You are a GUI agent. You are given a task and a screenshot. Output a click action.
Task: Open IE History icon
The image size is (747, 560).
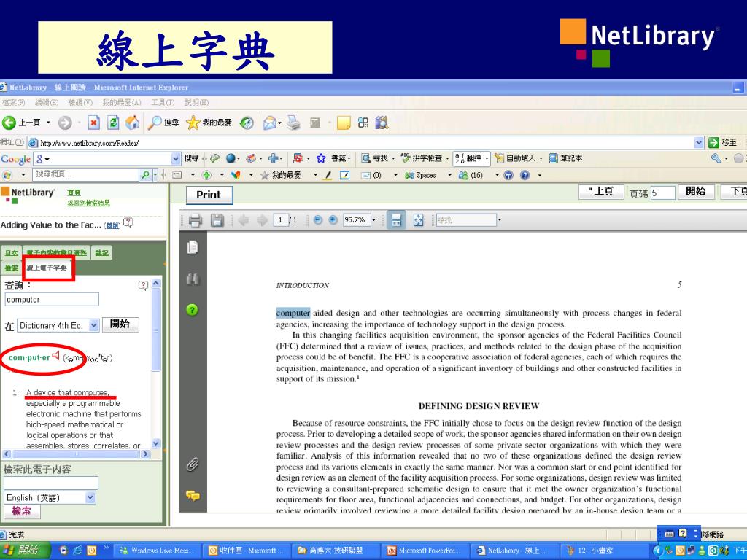tap(247, 122)
